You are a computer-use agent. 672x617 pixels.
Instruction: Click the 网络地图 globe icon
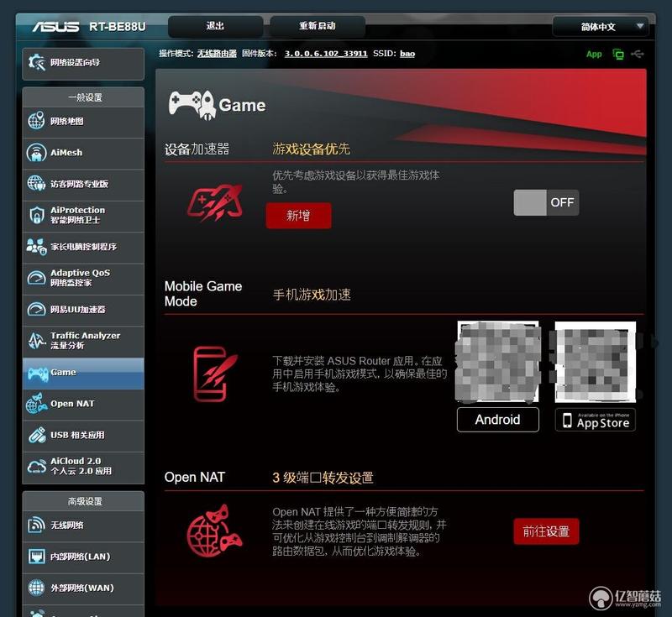click(36, 121)
